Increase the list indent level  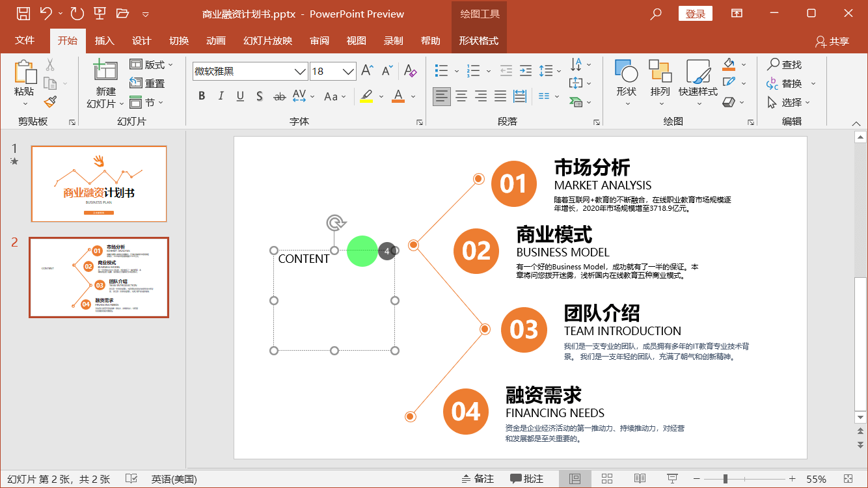[x=526, y=70]
